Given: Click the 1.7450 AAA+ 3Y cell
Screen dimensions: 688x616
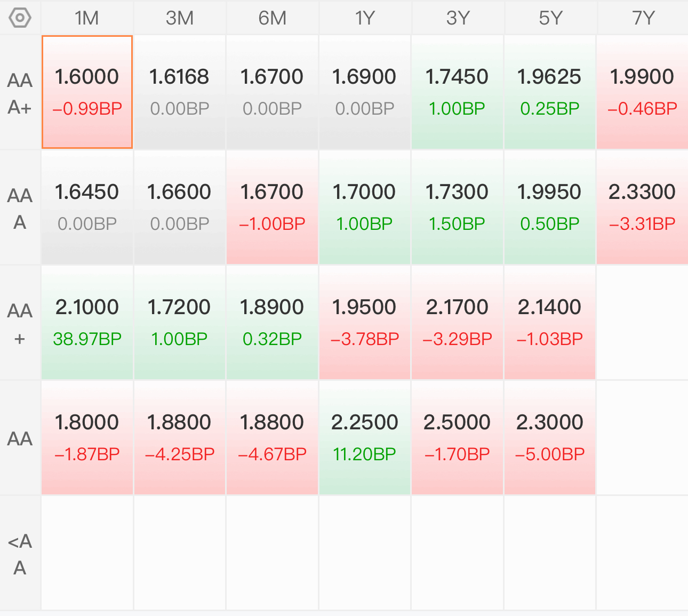Looking at the screenshot, I should click(x=457, y=92).
